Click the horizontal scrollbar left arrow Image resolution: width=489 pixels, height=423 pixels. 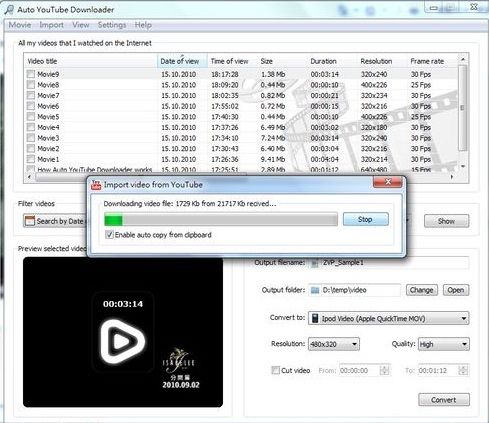click(x=30, y=177)
